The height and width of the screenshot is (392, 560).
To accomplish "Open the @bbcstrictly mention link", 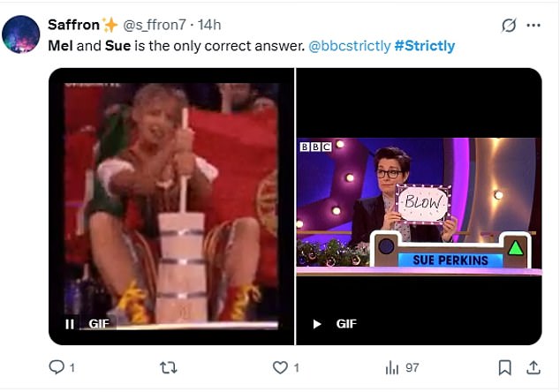I will click(349, 45).
